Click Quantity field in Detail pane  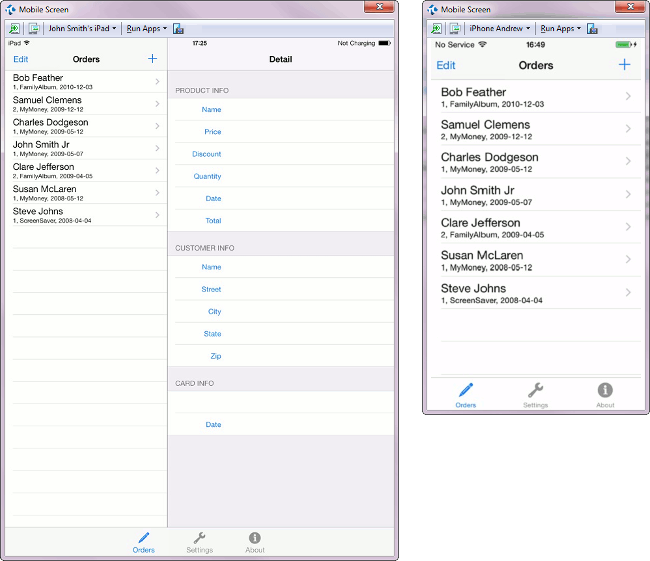pyautogui.click(x=281, y=176)
